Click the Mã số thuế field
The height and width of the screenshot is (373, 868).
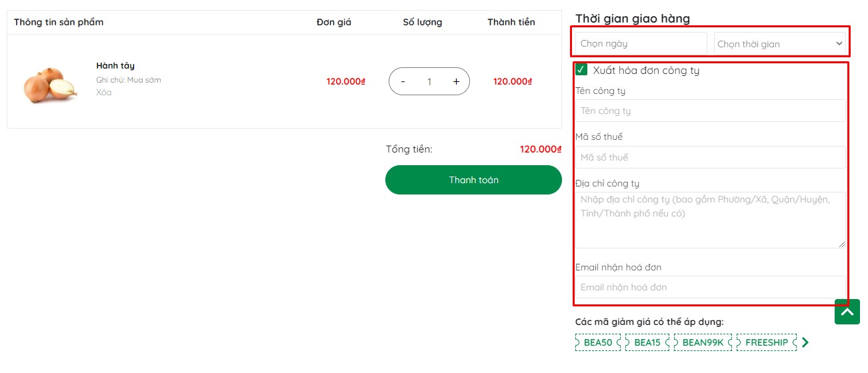pos(710,157)
